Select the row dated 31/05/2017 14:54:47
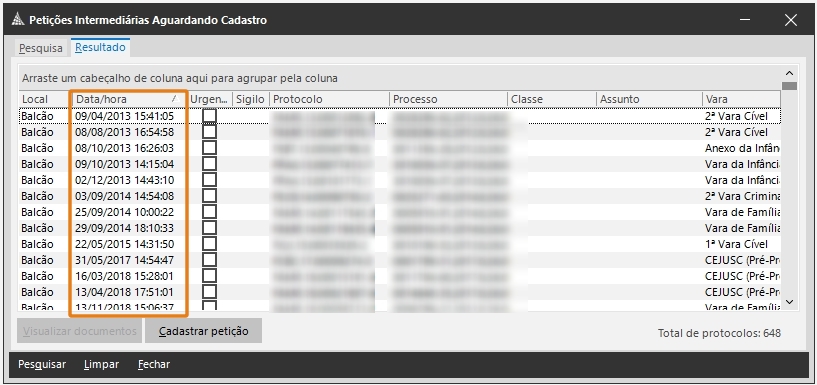The image size is (817, 385). click(x=400, y=260)
